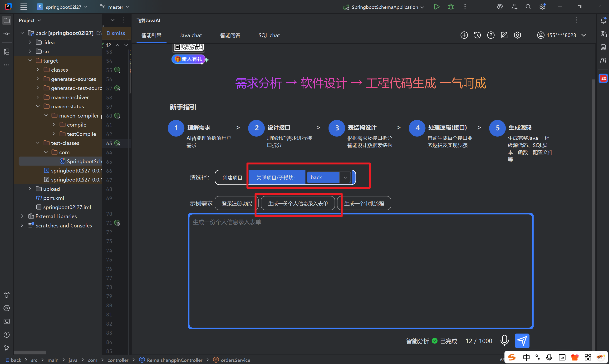Screen dimensions: 609x364
Task: Open the help icon in 飞算JavaAI toolbar
Action: 491,35
